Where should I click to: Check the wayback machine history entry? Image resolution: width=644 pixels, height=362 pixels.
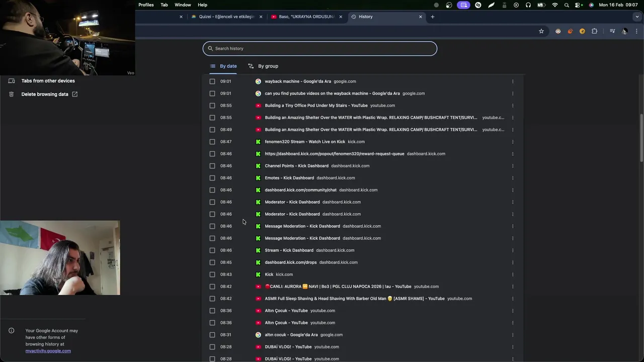tap(212, 81)
